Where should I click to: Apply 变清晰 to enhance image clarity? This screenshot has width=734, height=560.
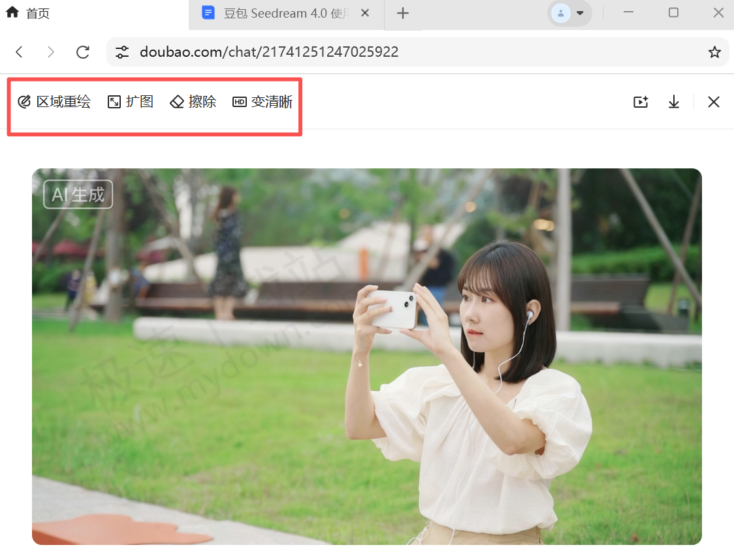pos(261,102)
